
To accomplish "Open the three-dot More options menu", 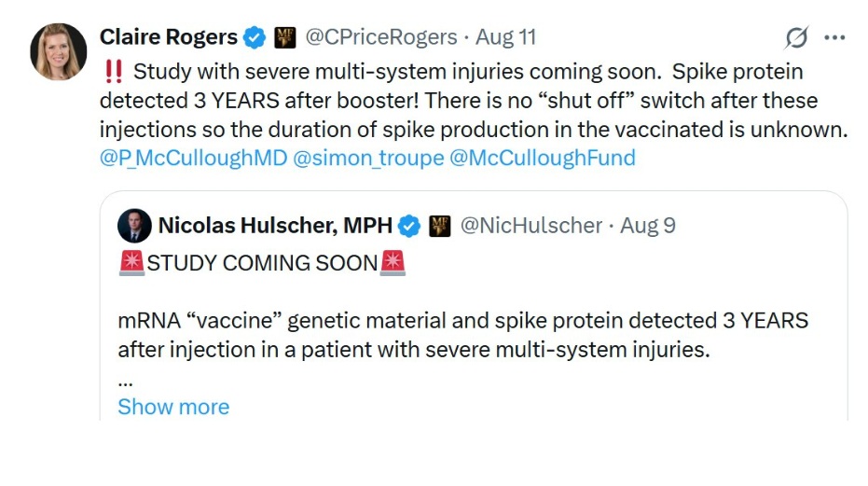I will 834,37.
